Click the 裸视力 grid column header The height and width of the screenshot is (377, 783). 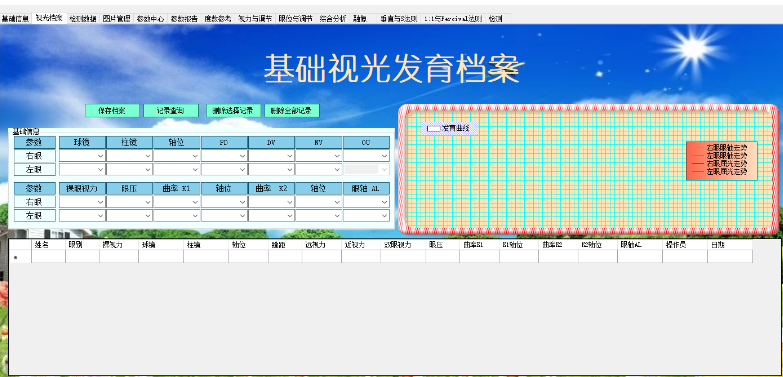click(x=119, y=245)
